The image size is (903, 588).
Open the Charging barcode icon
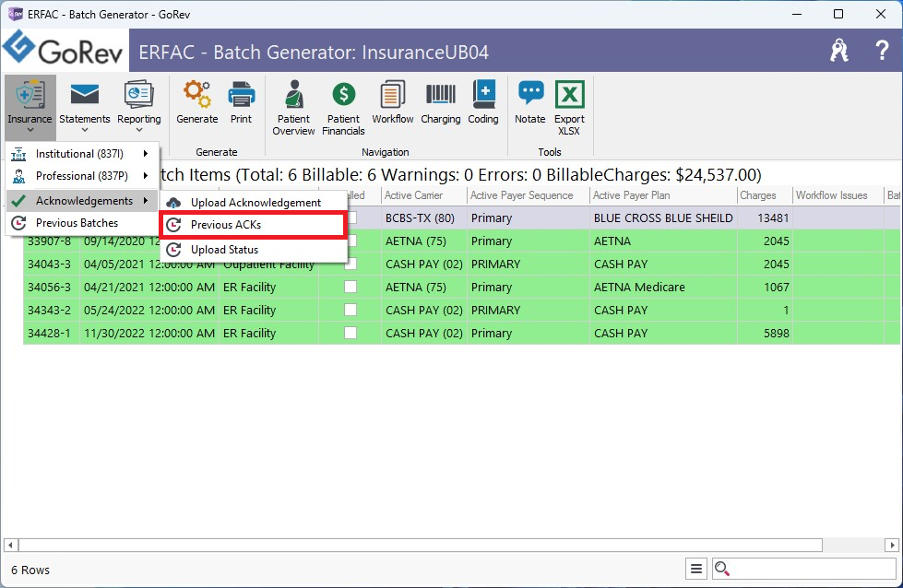pos(441,94)
